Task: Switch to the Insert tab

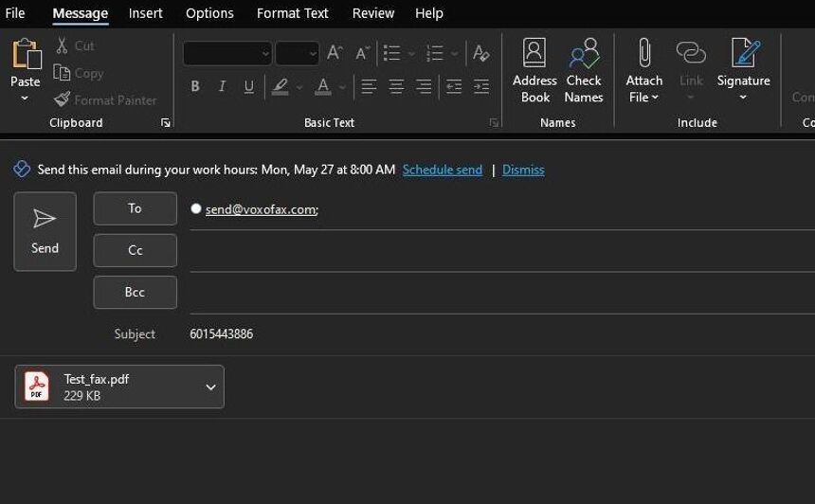Action: (146, 13)
